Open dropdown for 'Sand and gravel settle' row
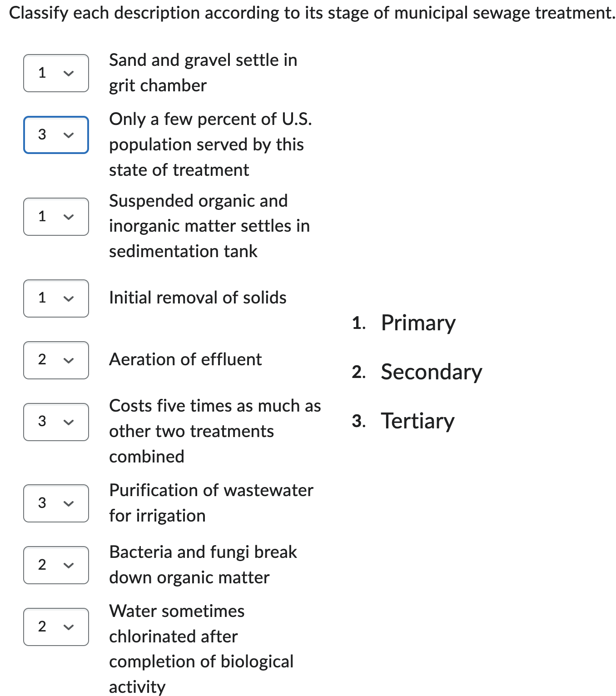 click(x=56, y=73)
